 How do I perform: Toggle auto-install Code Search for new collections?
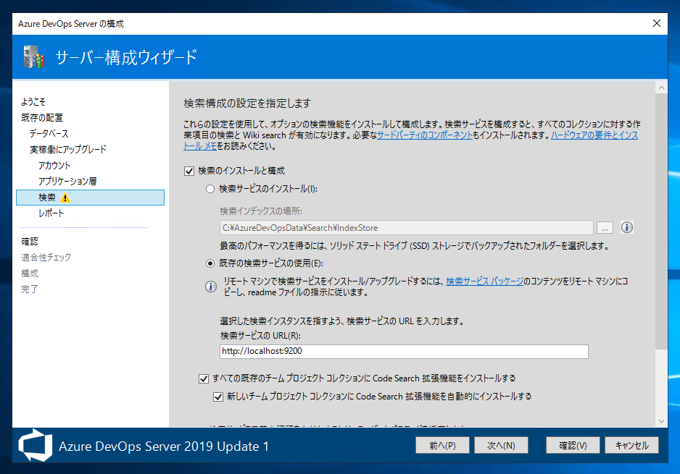[218, 397]
